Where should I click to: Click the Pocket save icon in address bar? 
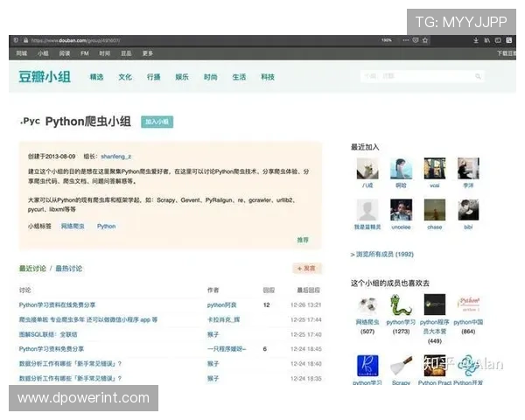pos(416,40)
